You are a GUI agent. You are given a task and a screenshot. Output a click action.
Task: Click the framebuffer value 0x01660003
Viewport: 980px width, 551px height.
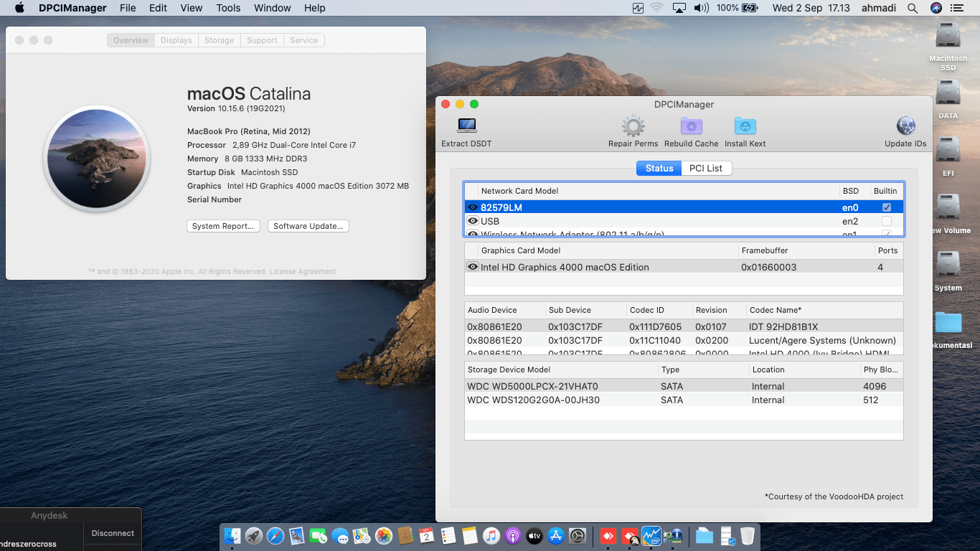768,267
